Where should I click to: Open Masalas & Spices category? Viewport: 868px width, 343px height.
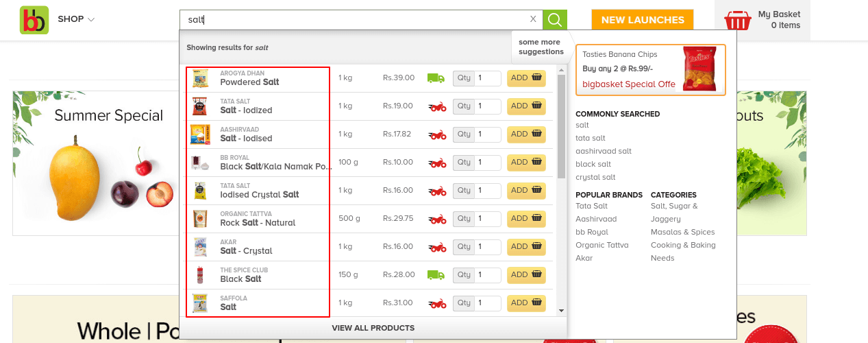[683, 232]
